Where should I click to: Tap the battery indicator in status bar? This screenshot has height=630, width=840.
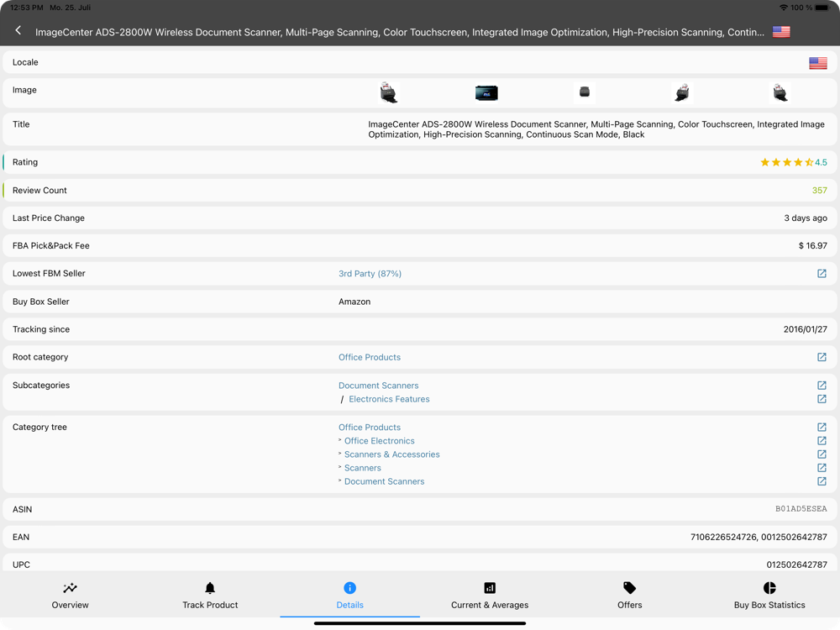point(822,8)
